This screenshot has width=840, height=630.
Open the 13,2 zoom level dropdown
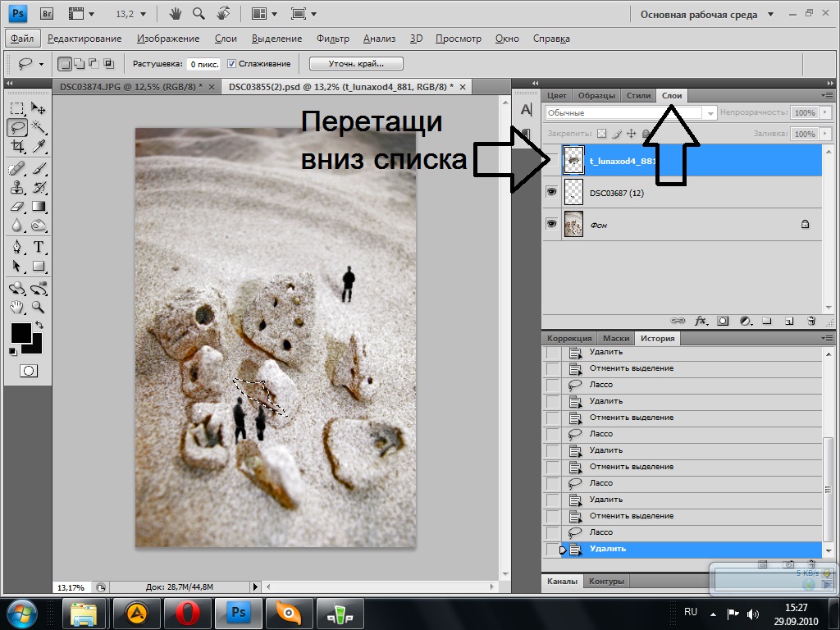click(143, 15)
